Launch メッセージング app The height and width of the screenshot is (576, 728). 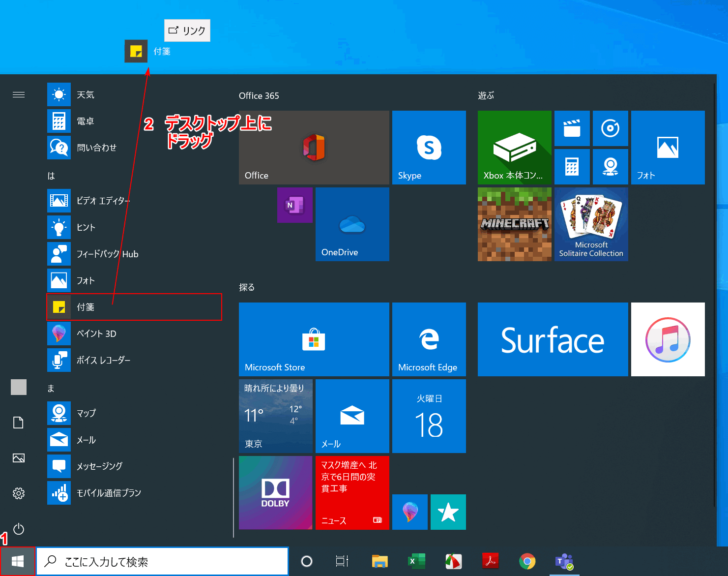[134, 466]
